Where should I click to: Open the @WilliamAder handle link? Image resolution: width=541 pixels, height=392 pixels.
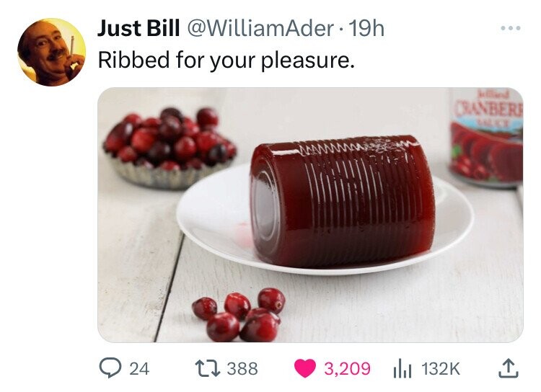click(x=260, y=28)
